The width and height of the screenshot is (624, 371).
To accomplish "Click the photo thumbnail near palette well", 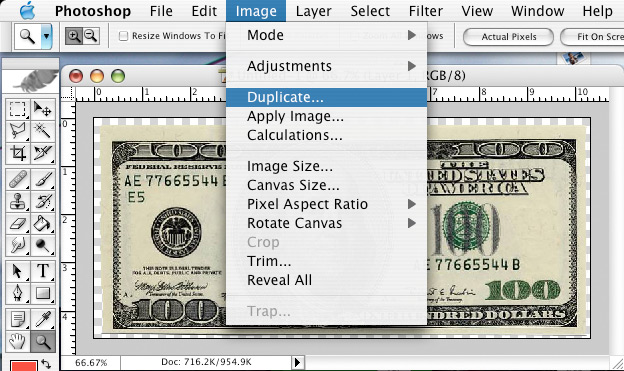I will coord(573,58).
